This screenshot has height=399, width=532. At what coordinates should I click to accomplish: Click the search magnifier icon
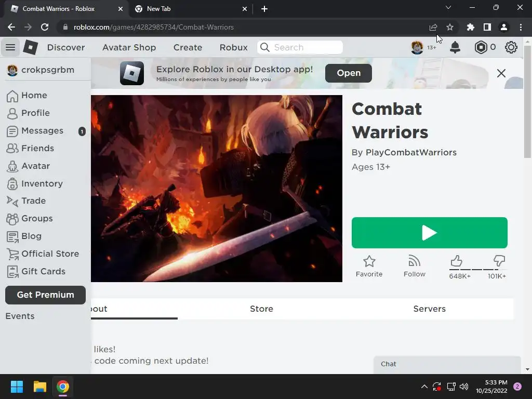pyautogui.click(x=264, y=47)
